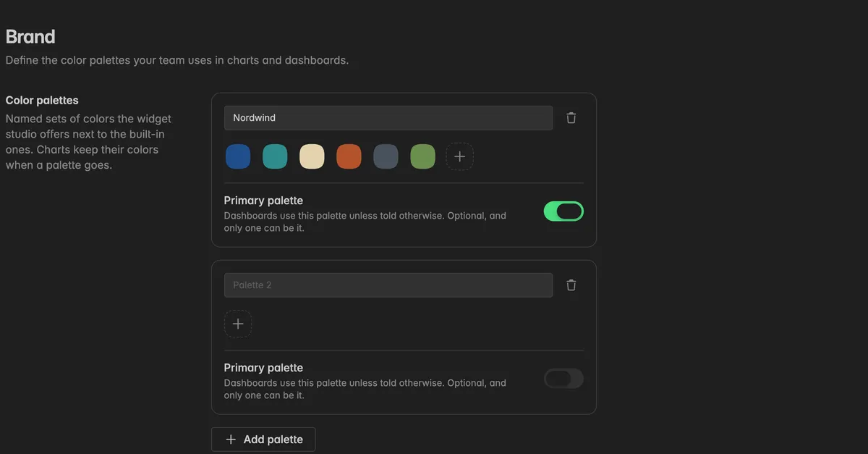Click the empty Palette 2 name field
Viewport: 868px width, 454px height.
388,285
